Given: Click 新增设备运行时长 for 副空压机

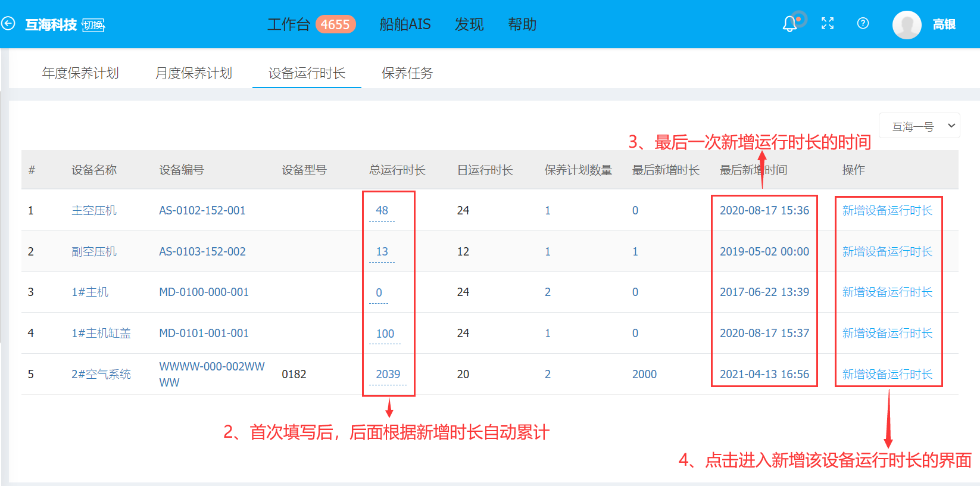Looking at the screenshot, I should tap(887, 251).
